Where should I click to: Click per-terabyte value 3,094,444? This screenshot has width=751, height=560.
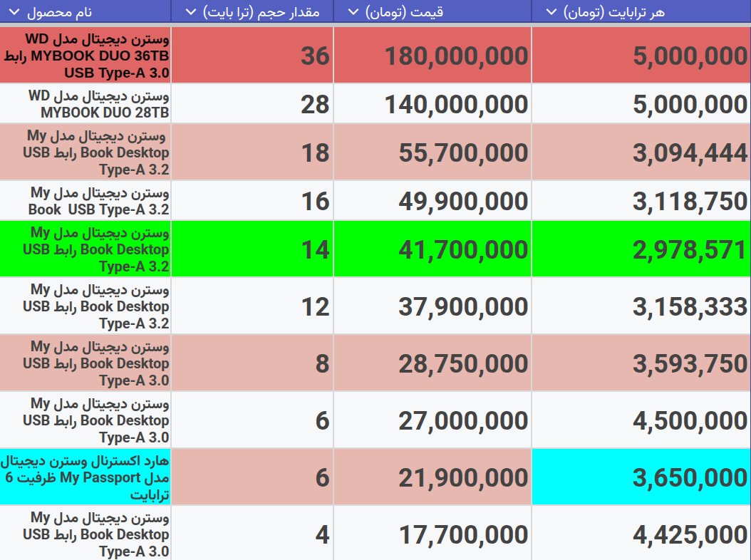click(641, 152)
